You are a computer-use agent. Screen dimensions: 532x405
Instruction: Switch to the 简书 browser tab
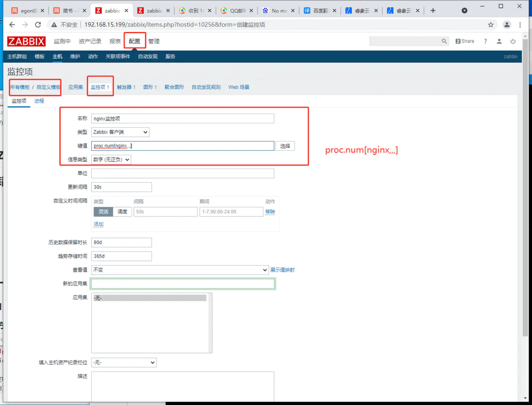click(68, 11)
